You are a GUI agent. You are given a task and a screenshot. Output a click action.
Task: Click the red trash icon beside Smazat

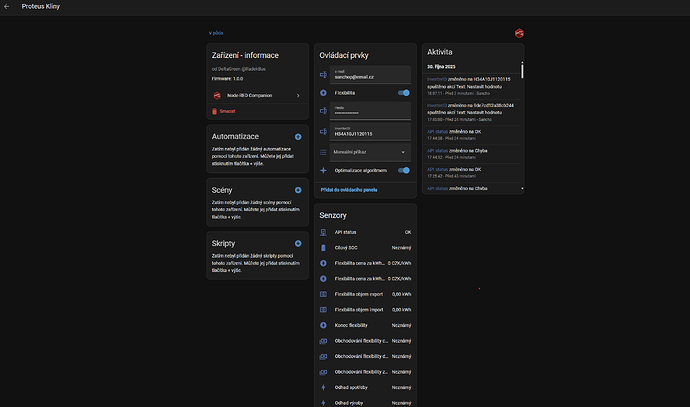[216, 111]
